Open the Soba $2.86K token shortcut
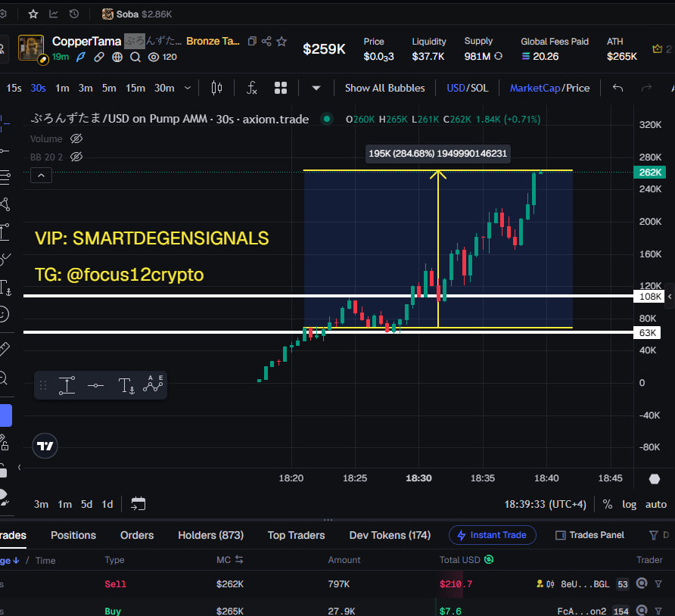The height and width of the screenshot is (616, 675). 137,14
